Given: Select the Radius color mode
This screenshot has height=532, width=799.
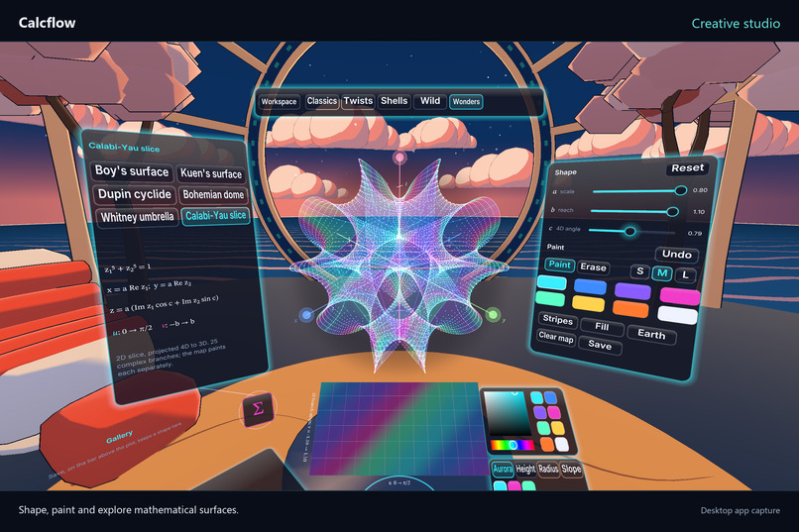Looking at the screenshot, I should click(x=548, y=469).
